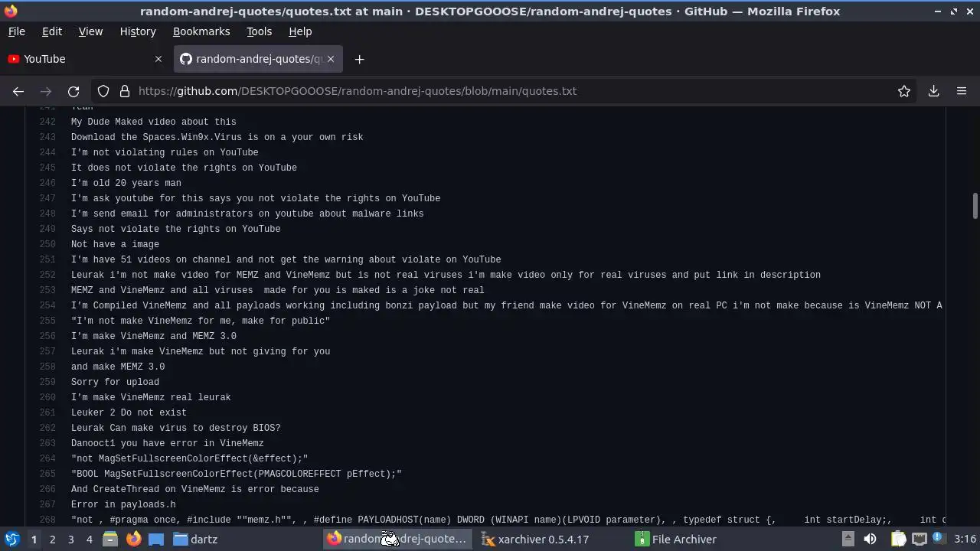Open the network connection tray icon
980x551 pixels.
pyautogui.click(x=919, y=540)
